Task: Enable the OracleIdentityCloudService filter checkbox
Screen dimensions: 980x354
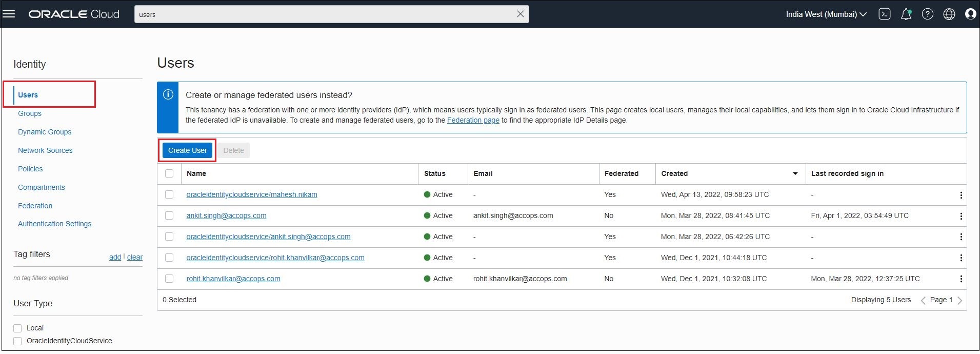Action: [x=17, y=341]
